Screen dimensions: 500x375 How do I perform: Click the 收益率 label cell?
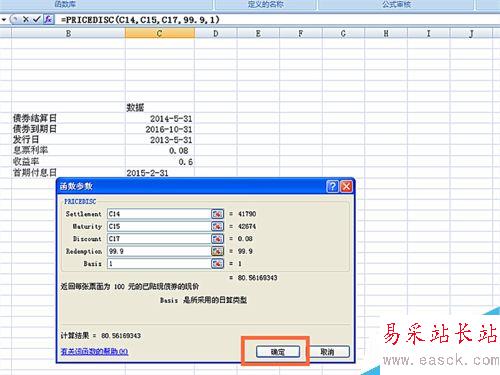[x=68, y=162]
